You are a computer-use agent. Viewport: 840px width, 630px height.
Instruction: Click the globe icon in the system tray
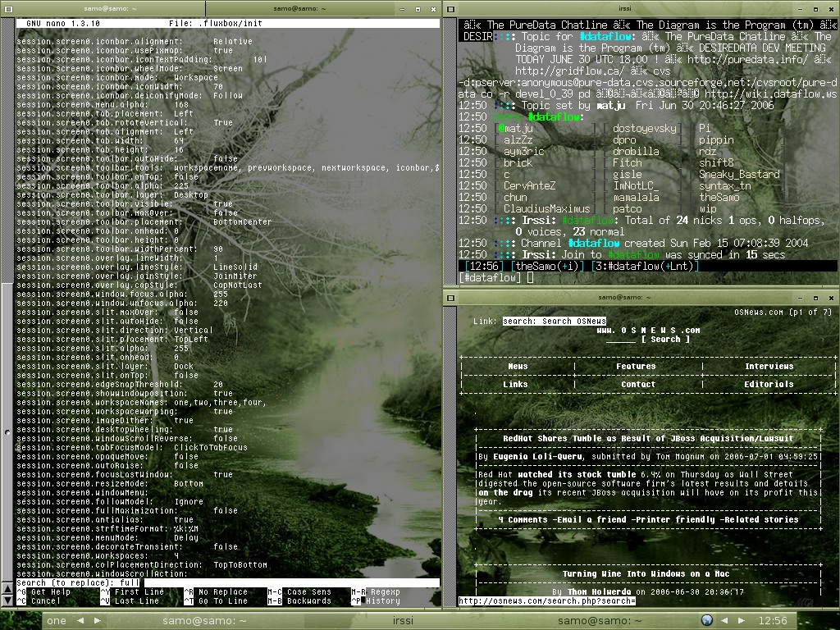705,621
